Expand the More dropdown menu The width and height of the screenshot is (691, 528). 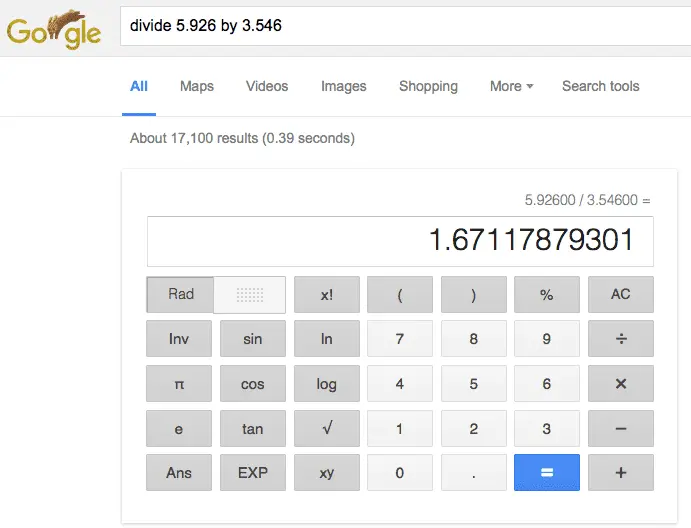(x=512, y=86)
